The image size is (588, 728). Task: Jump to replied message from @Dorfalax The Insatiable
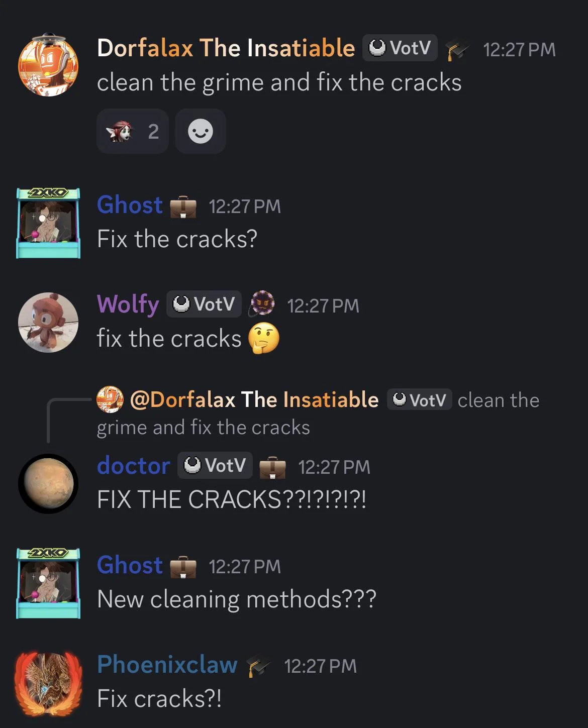coord(318,413)
